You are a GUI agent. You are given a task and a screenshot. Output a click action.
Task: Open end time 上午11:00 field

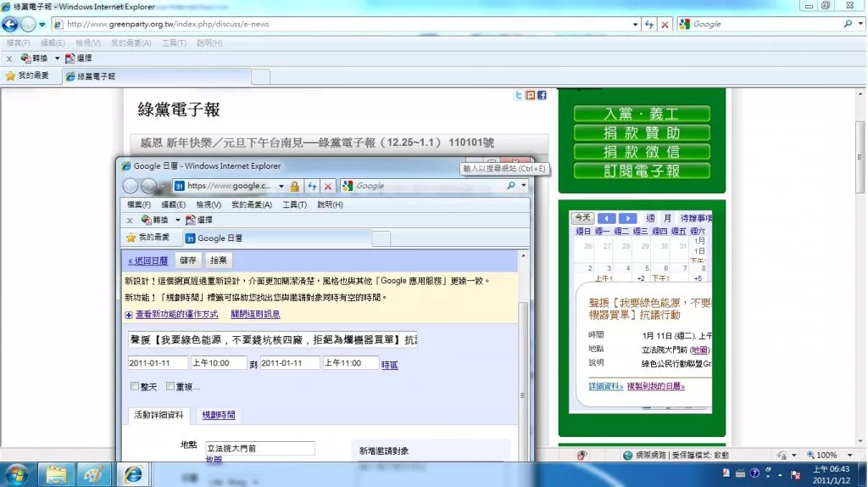coord(350,363)
